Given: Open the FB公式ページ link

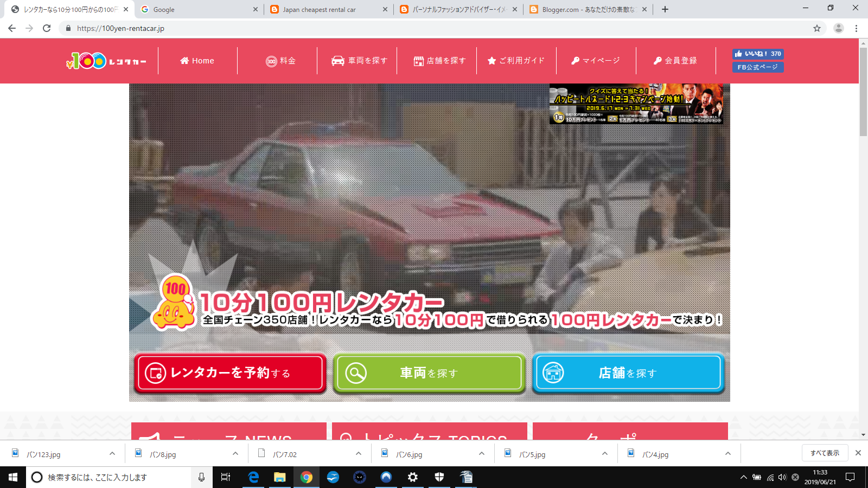Looking at the screenshot, I should point(757,67).
